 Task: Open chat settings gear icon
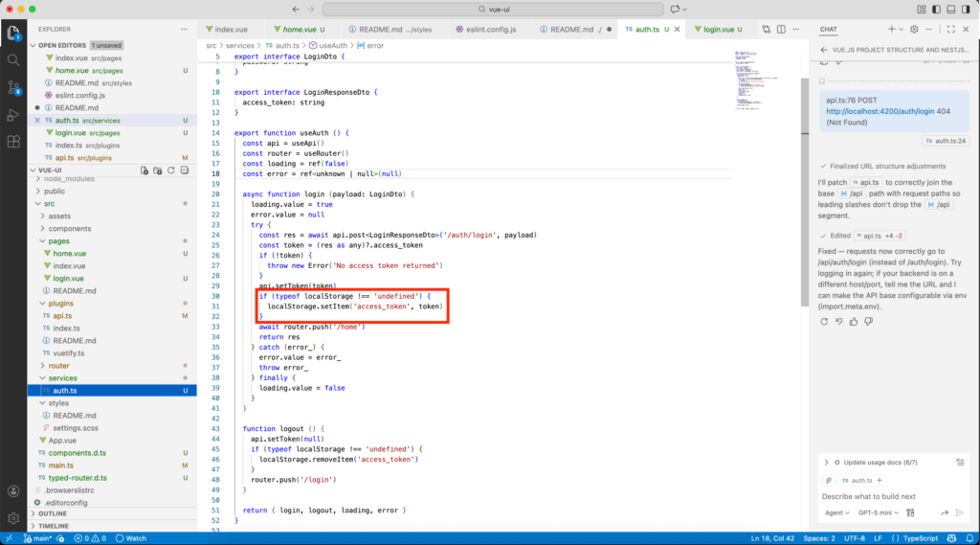(914, 30)
